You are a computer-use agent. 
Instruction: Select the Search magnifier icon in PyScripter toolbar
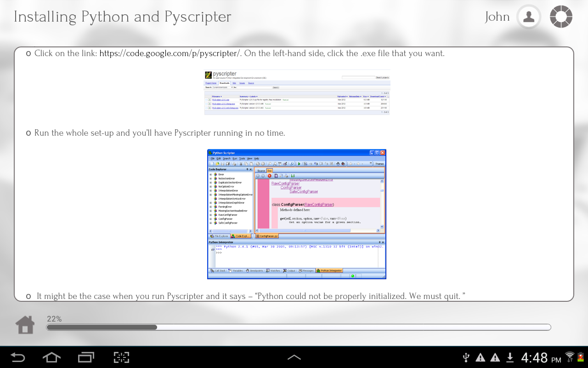(x=271, y=164)
